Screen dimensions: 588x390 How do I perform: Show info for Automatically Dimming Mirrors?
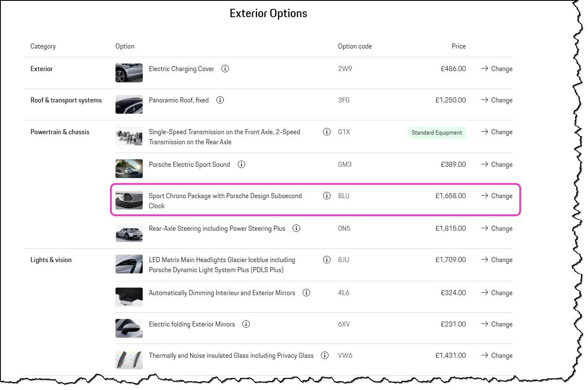(306, 293)
